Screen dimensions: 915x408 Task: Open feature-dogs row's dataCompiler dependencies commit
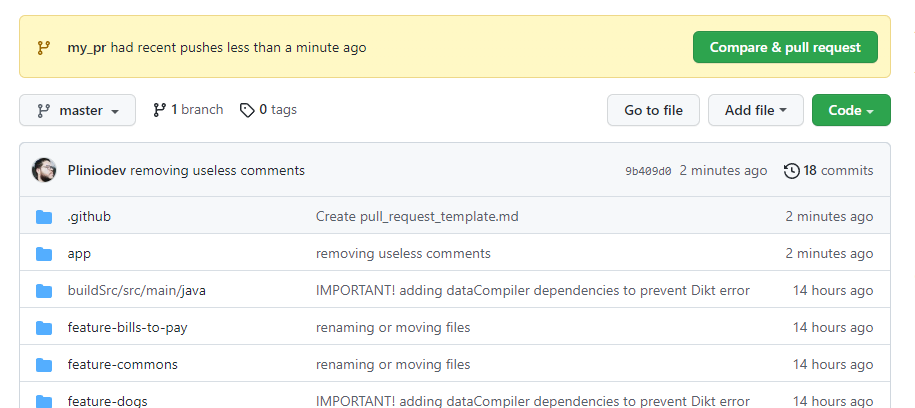[533, 402]
